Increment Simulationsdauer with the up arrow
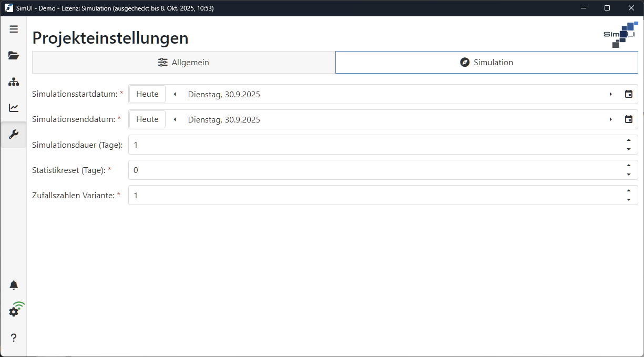Image resolution: width=644 pixels, height=357 pixels. (x=629, y=140)
